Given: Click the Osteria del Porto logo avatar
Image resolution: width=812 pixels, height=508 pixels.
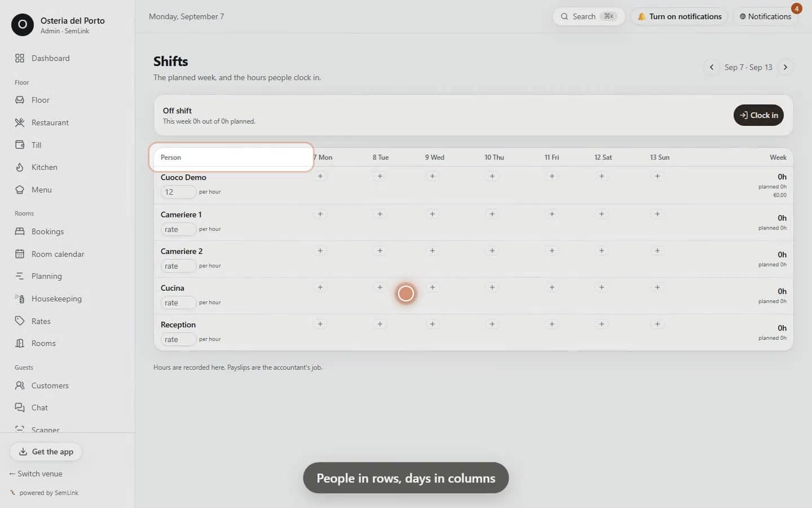Looking at the screenshot, I should (x=23, y=25).
